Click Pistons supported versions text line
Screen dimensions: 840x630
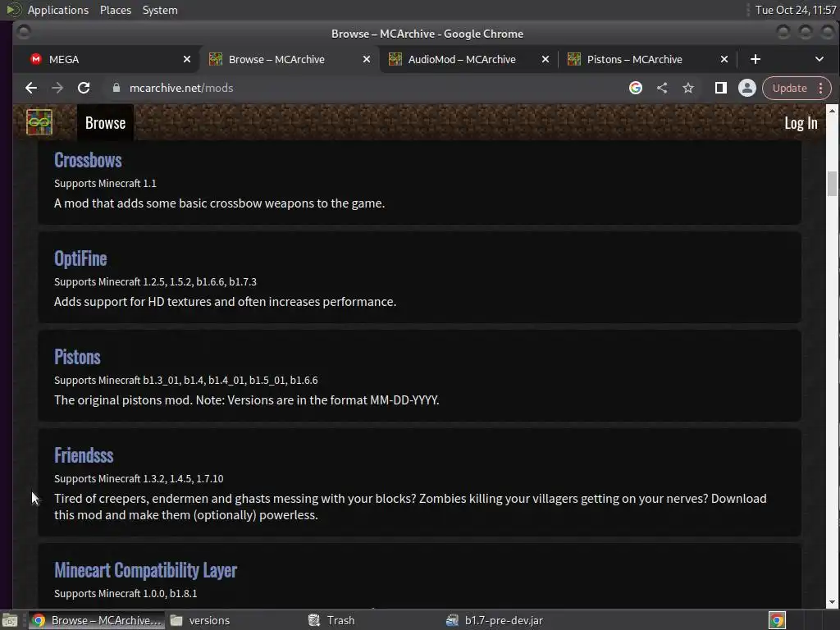186,381
